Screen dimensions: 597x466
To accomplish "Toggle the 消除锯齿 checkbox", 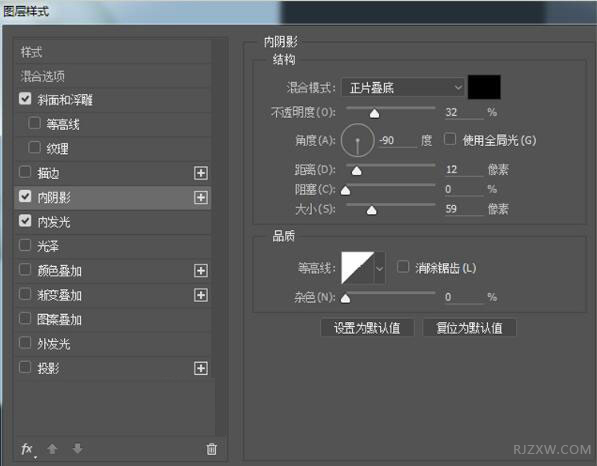I will click(x=403, y=267).
